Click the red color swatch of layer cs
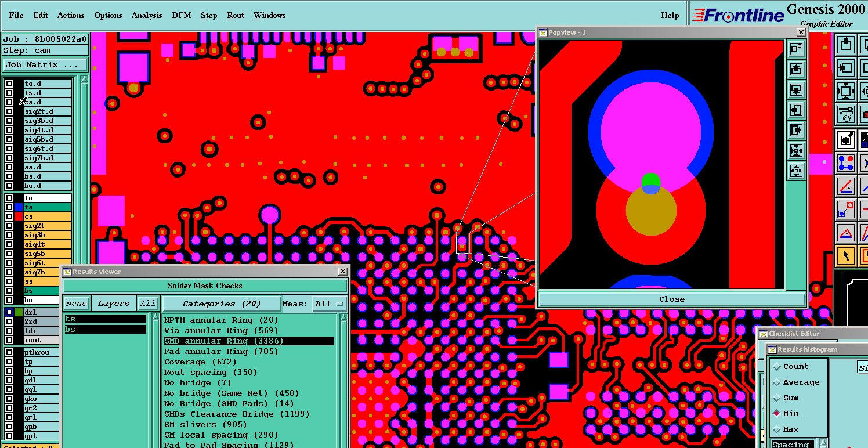 [x=19, y=216]
